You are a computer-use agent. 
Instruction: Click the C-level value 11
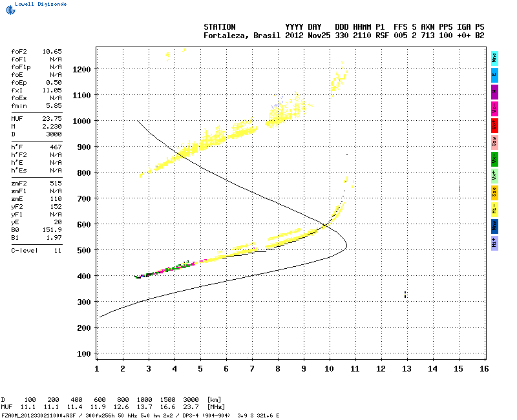(58, 251)
